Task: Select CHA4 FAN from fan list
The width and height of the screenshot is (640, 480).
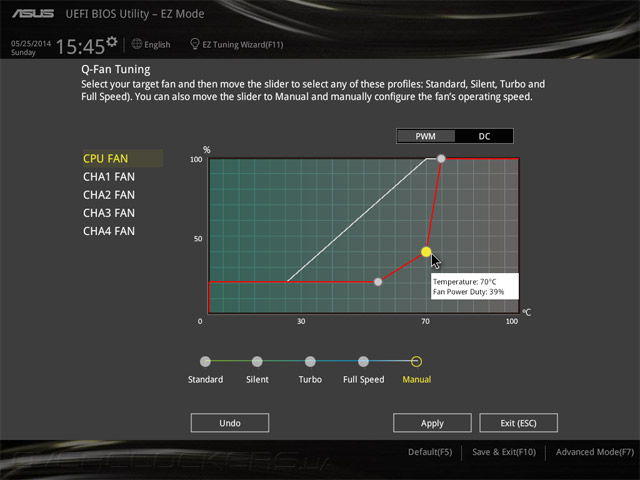Action: point(109,231)
